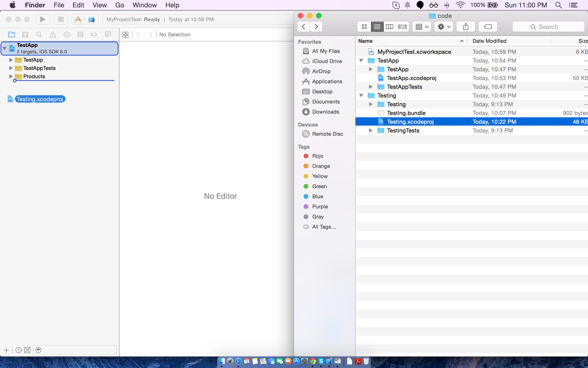
Task: Open the Go menu
Action: point(120,5)
